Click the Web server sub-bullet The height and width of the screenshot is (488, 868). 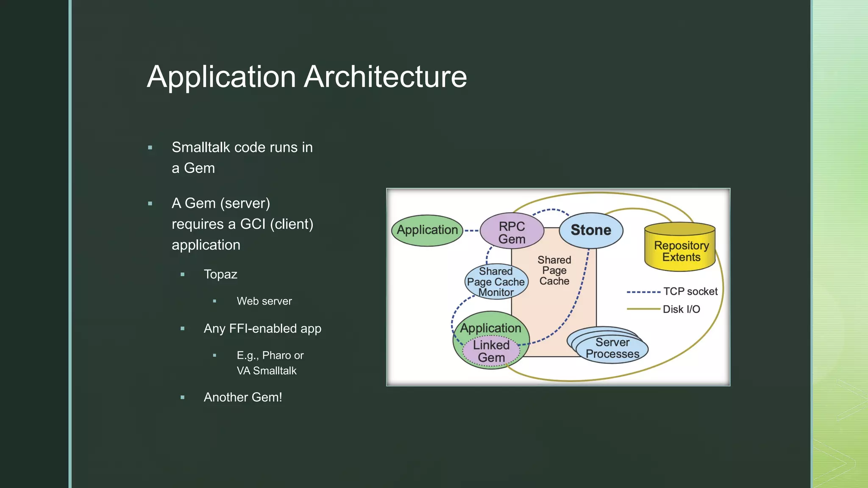coord(264,301)
